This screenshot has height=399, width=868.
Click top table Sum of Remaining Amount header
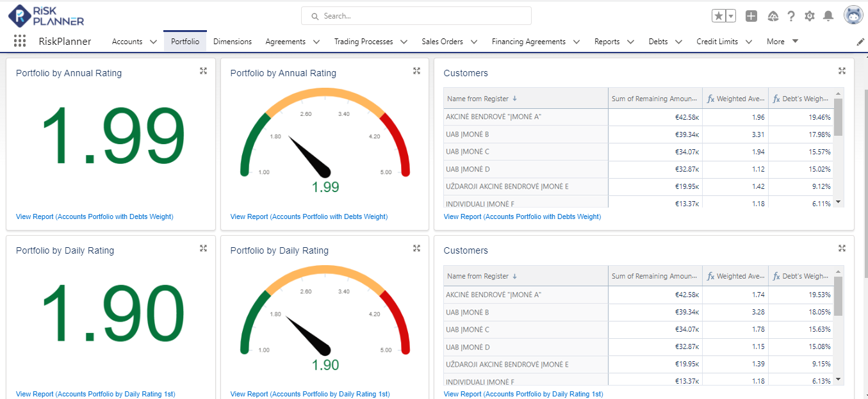[655, 99]
